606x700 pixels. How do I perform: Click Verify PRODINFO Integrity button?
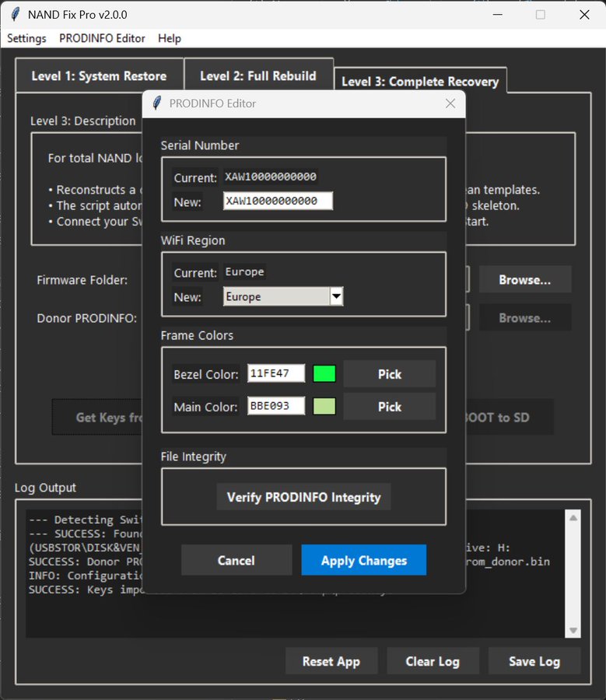coord(303,497)
